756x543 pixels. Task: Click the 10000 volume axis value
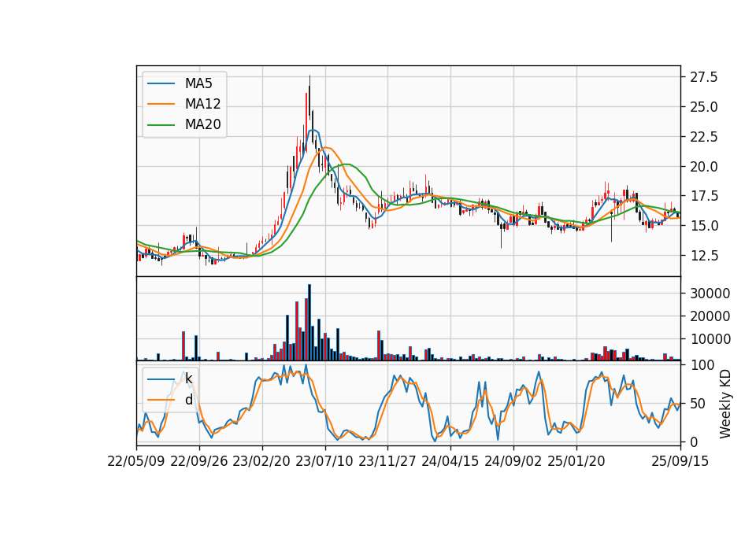[x=710, y=340]
